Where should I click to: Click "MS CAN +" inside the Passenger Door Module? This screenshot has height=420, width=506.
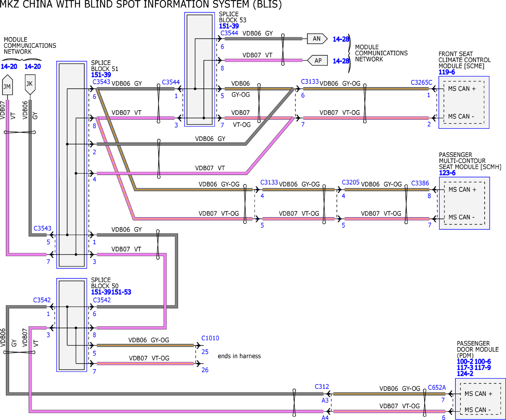click(478, 394)
